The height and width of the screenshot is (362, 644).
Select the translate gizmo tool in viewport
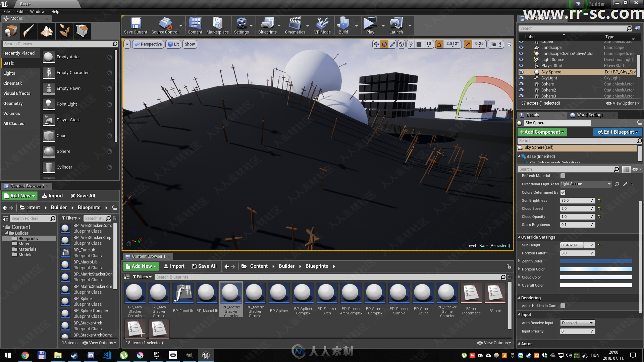[376, 44]
